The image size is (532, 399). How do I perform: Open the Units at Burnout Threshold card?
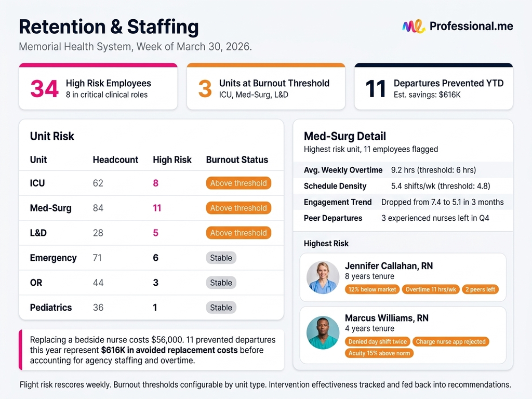[266, 87]
